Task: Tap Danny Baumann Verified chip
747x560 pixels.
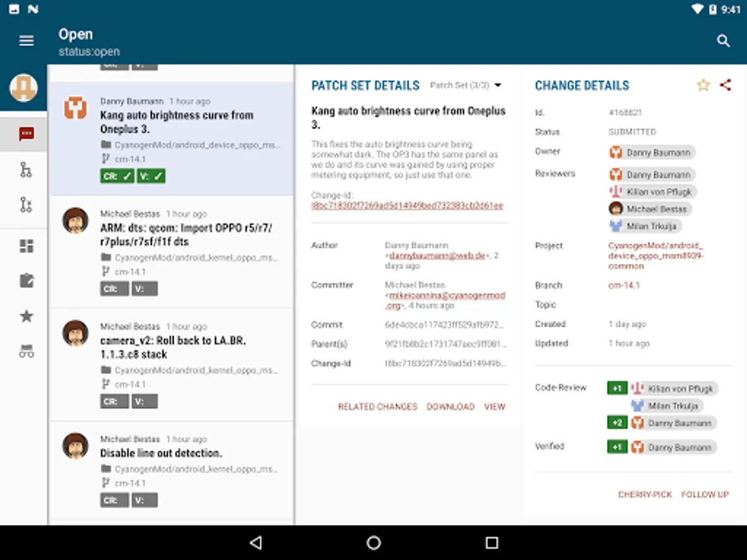Action: [674, 447]
